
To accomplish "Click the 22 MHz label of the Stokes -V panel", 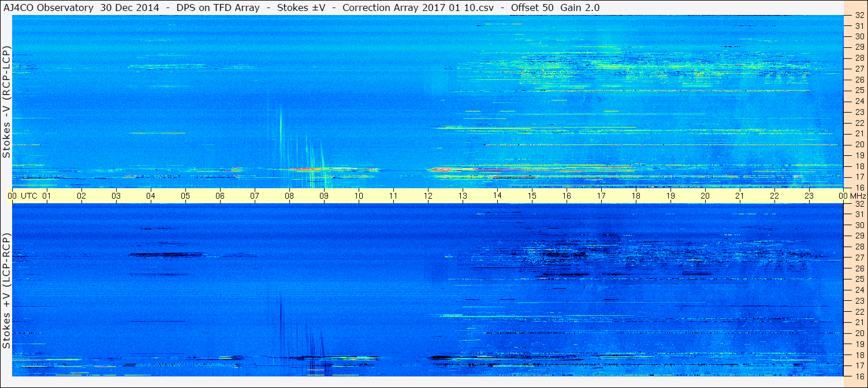I will [x=859, y=123].
